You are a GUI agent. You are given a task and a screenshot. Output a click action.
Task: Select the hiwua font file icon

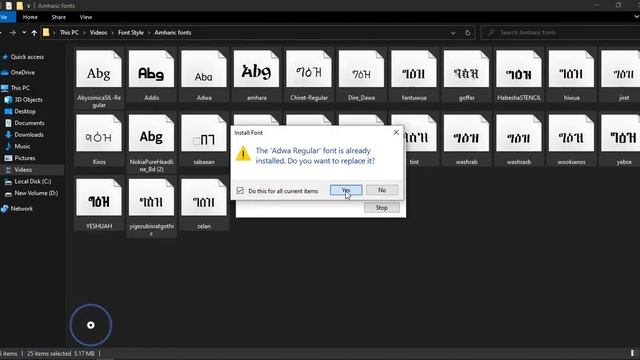pos(571,69)
